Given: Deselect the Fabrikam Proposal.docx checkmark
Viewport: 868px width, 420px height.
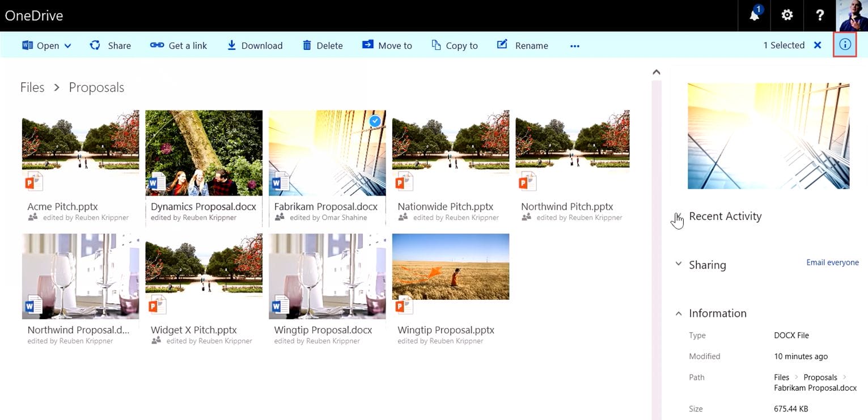Looking at the screenshot, I should pos(374,121).
